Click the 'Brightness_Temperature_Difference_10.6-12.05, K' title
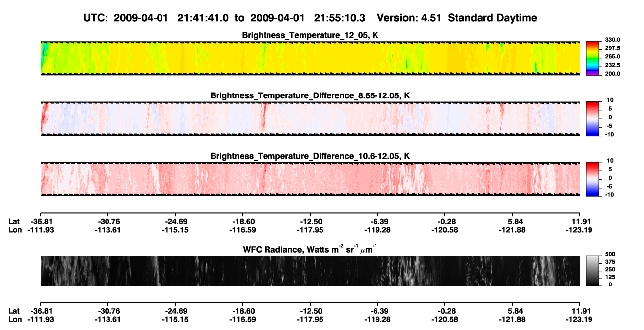The height and width of the screenshot is (330, 644). coord(310,156)
